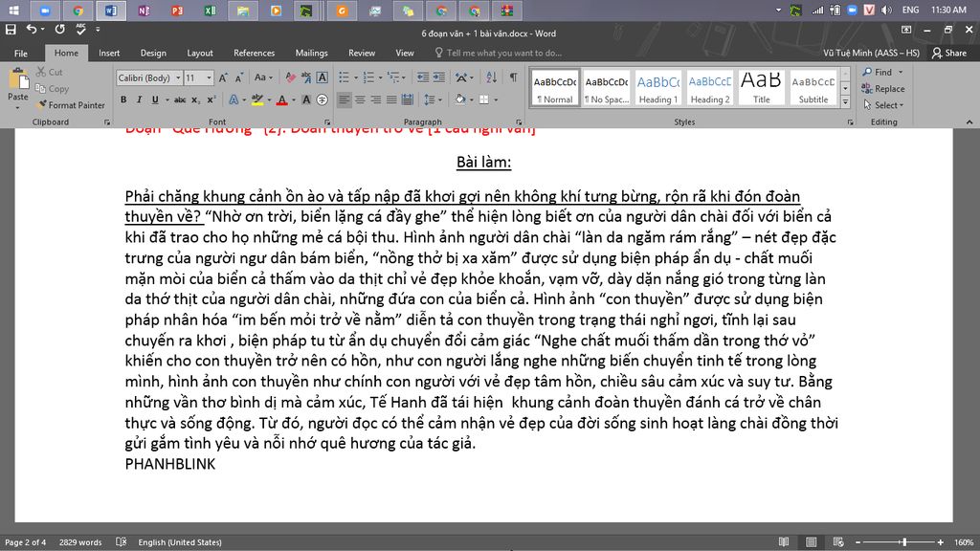Click the Paste clipboard icon
The image size is (980, 551).
coord(18,80)
